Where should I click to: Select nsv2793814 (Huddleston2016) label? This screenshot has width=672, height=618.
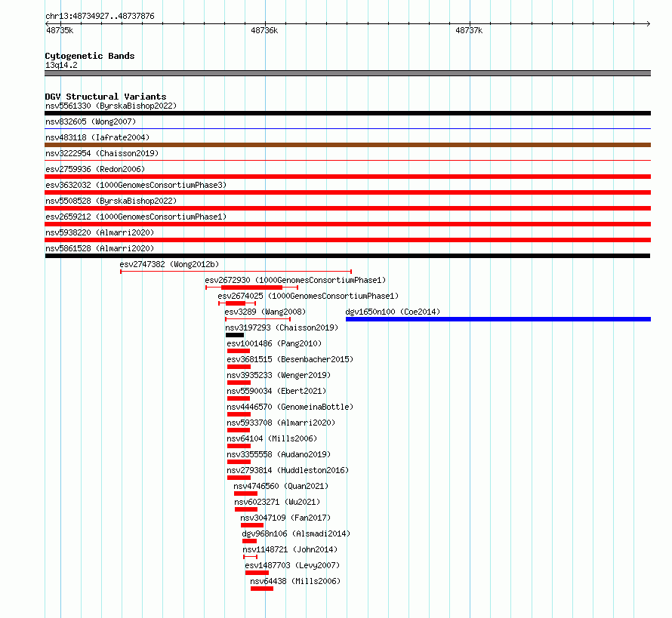pyautogui.click(x=288, y=470)
